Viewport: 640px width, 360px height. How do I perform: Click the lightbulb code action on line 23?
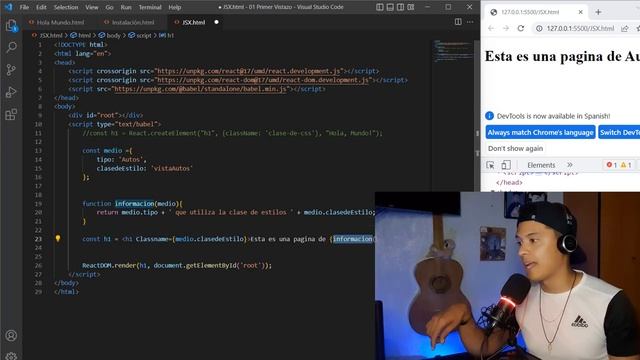tap(58, 238)
